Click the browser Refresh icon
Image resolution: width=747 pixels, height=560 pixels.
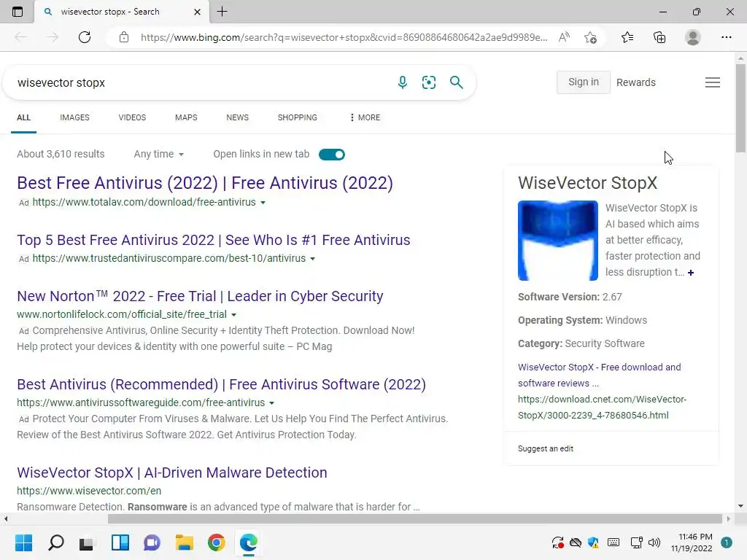click(x=85, y=37)
